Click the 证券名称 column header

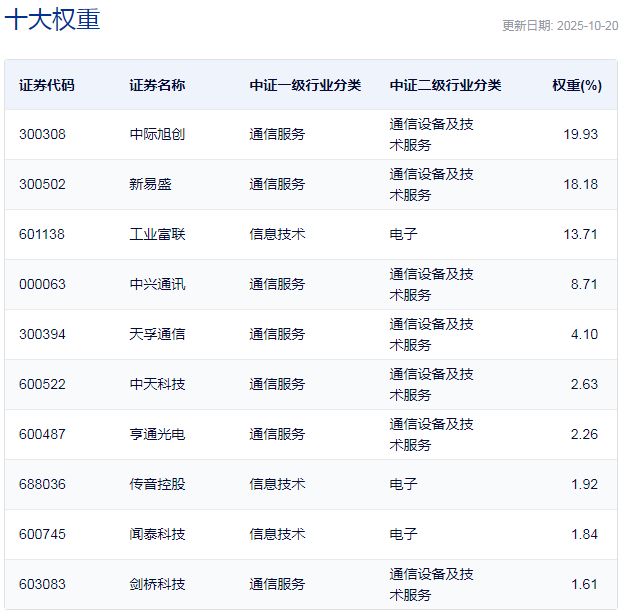click(157, 85)
